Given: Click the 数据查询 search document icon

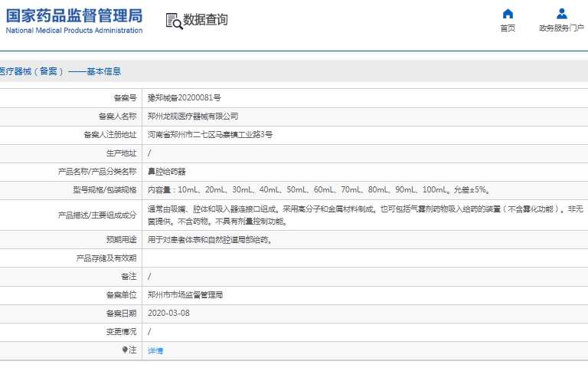Looking at the screenshot, I should pos(174,21).
